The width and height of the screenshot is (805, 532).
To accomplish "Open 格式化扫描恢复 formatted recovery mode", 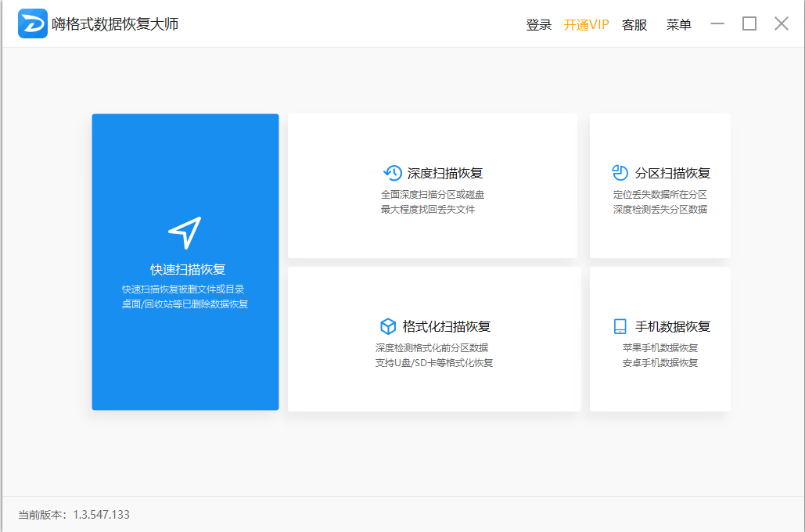I will click(x=433, y=338).
